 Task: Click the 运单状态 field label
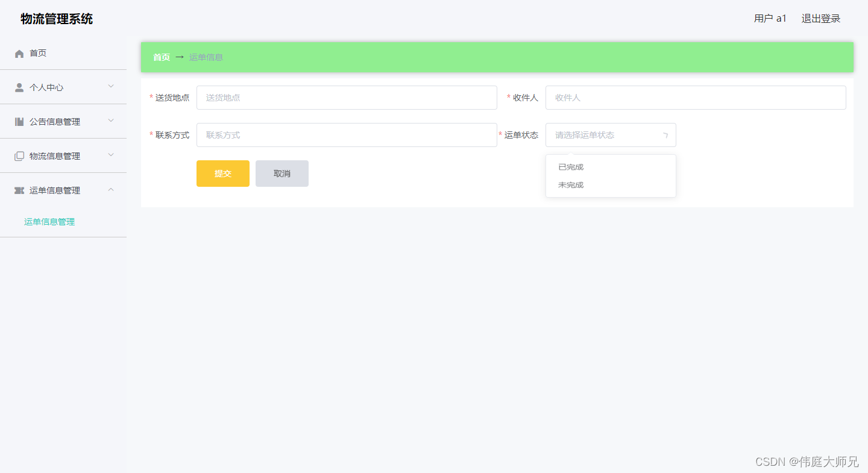[521, 135]
